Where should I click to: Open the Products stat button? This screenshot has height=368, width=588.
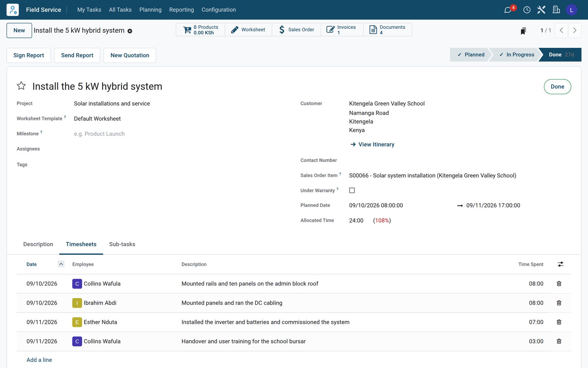(x=201, y=30)
